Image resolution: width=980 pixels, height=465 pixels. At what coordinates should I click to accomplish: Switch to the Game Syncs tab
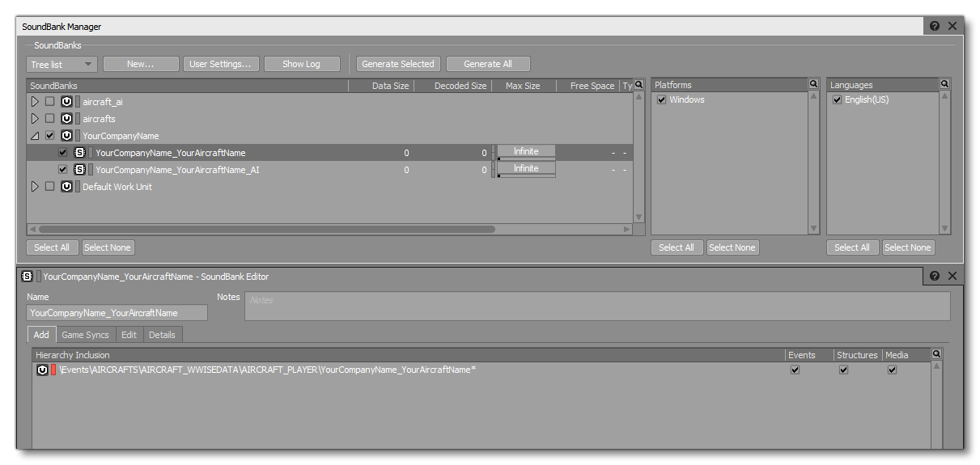(85, 335)
